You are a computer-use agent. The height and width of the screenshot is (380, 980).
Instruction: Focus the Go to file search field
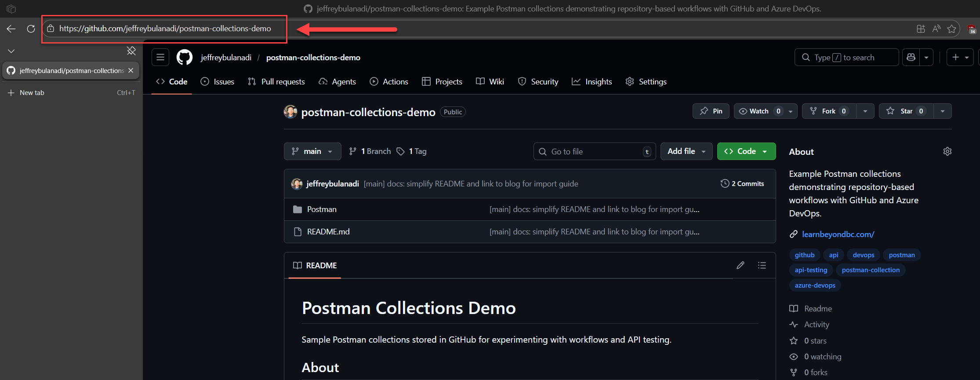[x=595, y=152]
